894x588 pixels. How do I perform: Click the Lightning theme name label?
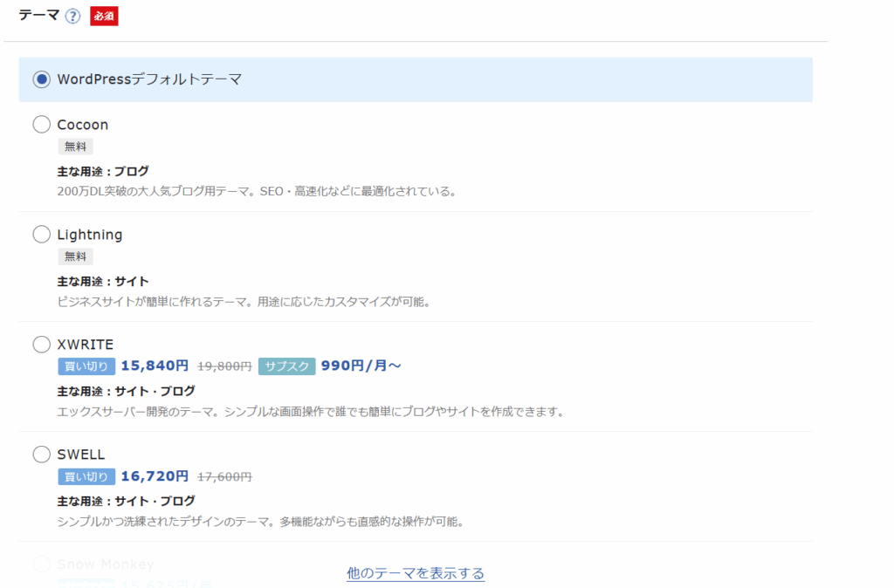(90, 235)
